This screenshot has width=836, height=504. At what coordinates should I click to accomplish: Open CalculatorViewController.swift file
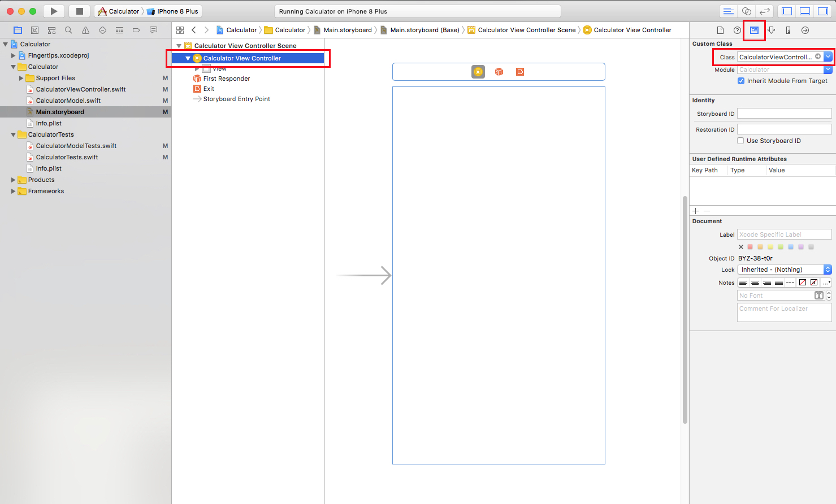81,89
